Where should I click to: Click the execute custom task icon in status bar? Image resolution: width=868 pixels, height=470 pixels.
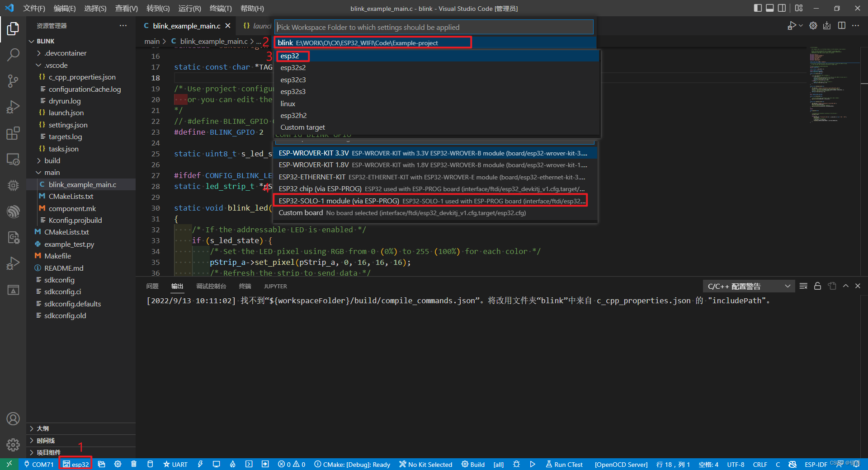point(265,464)
